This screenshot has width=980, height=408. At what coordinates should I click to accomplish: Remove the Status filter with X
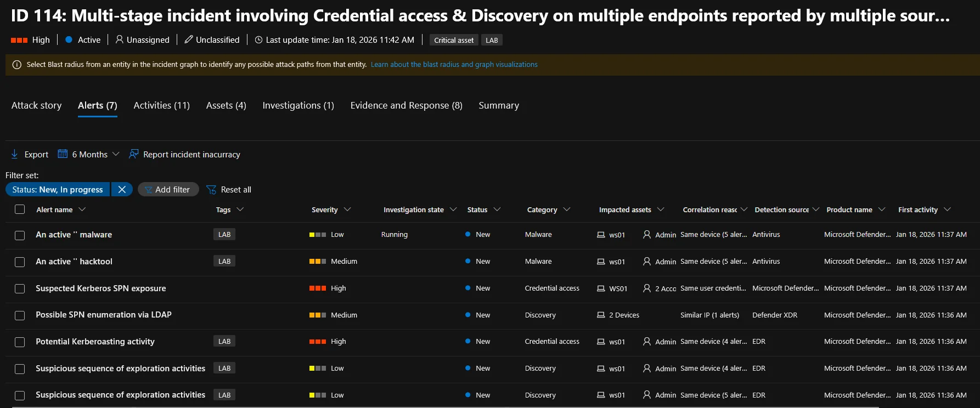122,189
